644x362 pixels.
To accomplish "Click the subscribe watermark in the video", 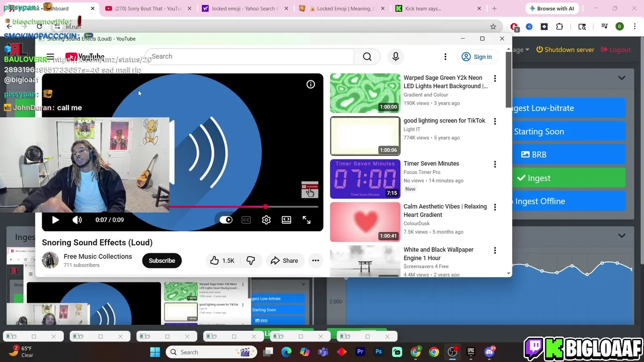I will pos(309,190).
